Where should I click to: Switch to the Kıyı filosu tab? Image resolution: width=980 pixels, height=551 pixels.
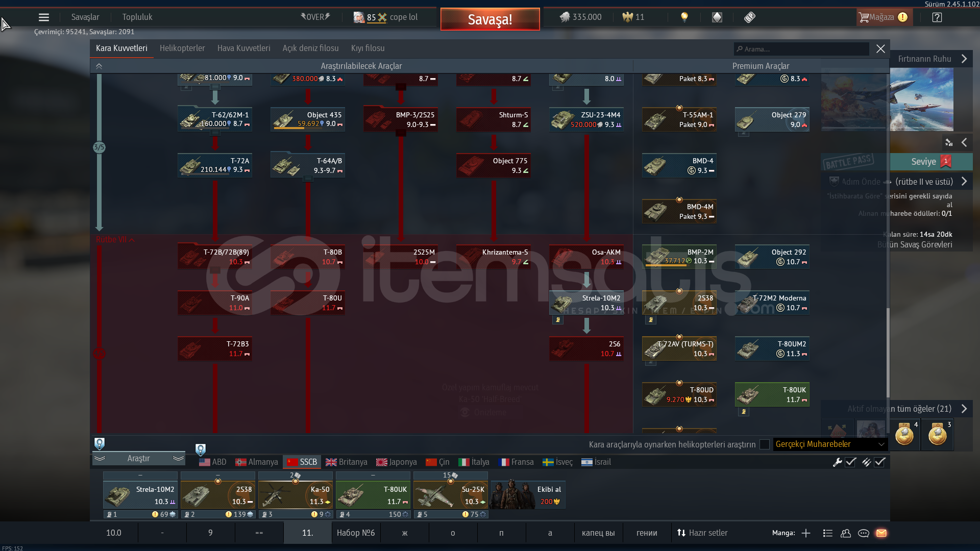367,48
